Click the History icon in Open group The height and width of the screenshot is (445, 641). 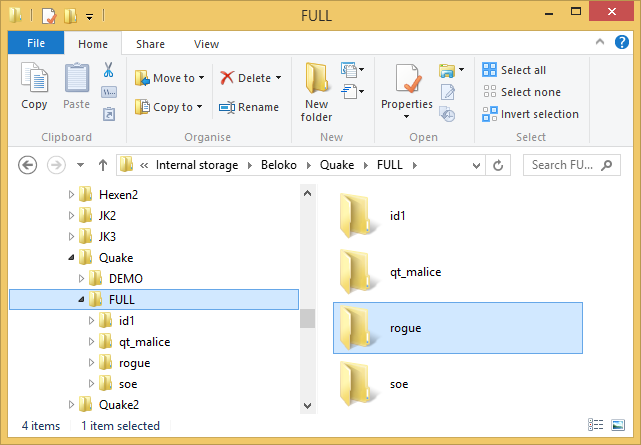pos(447,114)
